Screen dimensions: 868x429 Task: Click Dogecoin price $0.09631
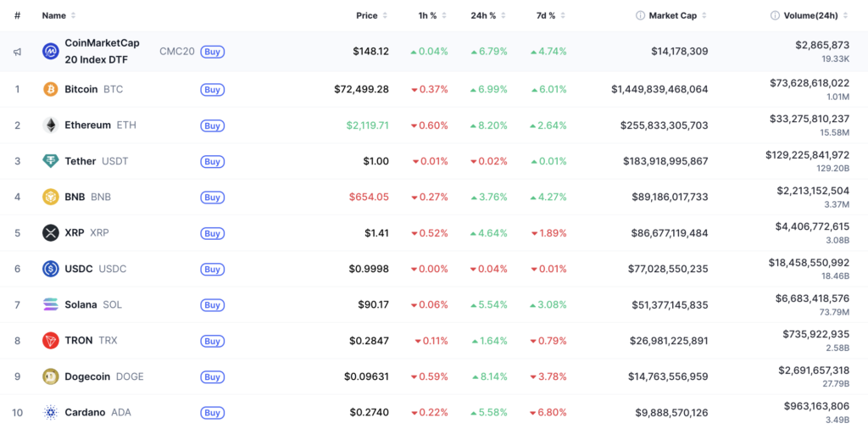(366, 376)
